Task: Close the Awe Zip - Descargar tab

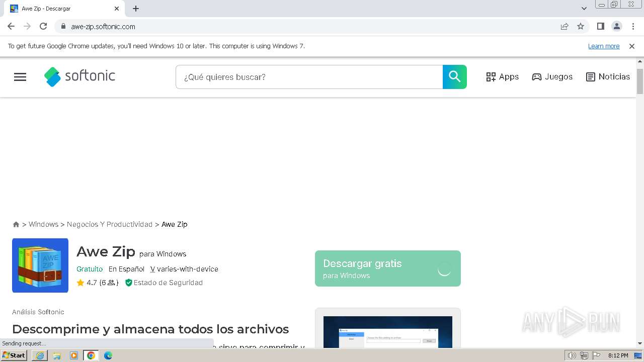Action: (117, 9)
